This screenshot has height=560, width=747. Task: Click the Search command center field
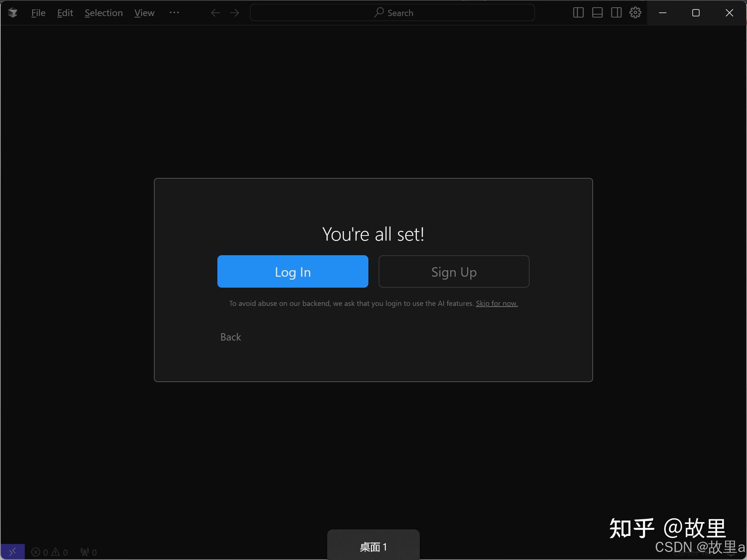pyautogui.click(x=392, y=13)
